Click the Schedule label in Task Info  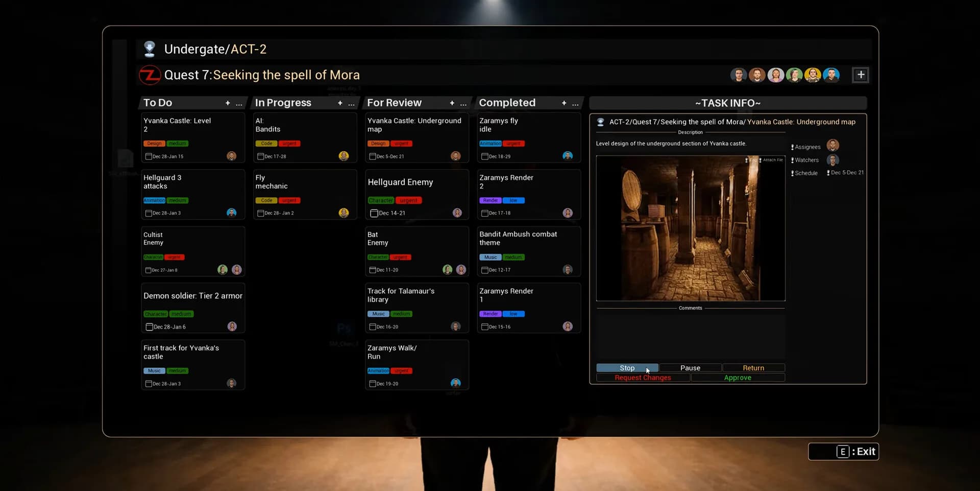pyautogui.click(x=806, y=173)
